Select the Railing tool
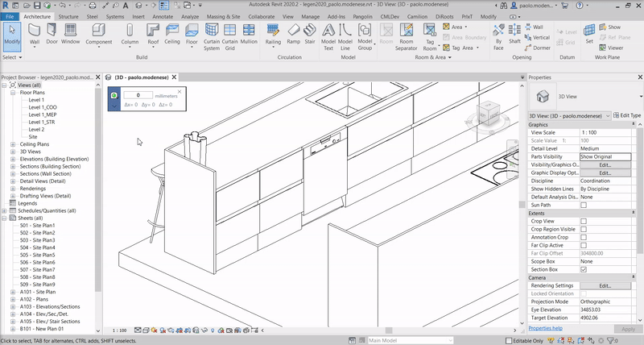 point(274,32)
